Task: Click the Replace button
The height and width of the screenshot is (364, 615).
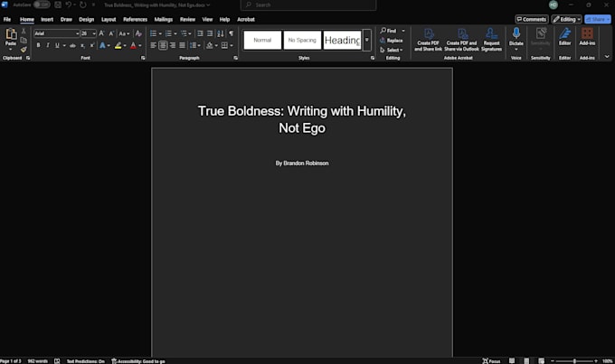Action: tap(392, 41)
